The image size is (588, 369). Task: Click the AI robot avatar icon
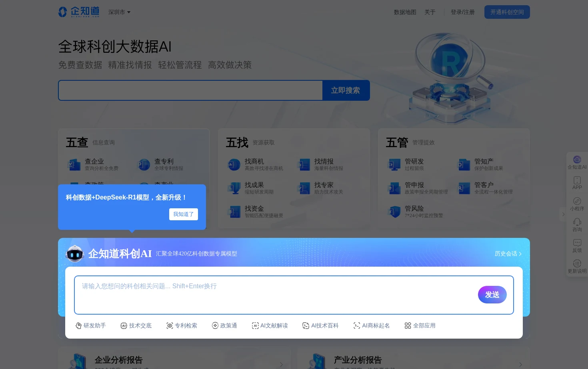click(75, 253)
